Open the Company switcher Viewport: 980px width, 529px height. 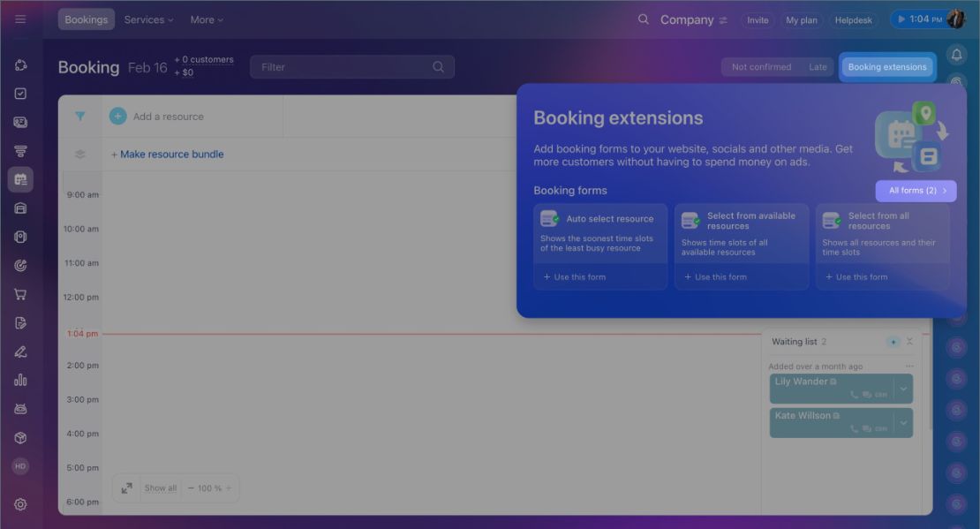pos(694,20)
